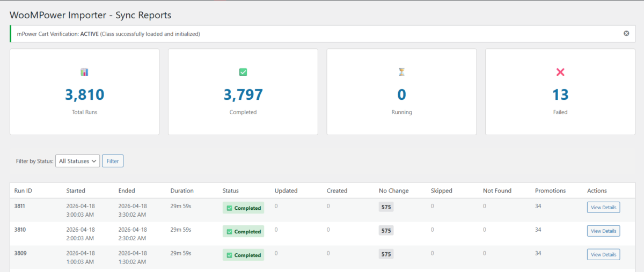
Task: Click the 3,797 Completed number
Action: pos(243,94)
